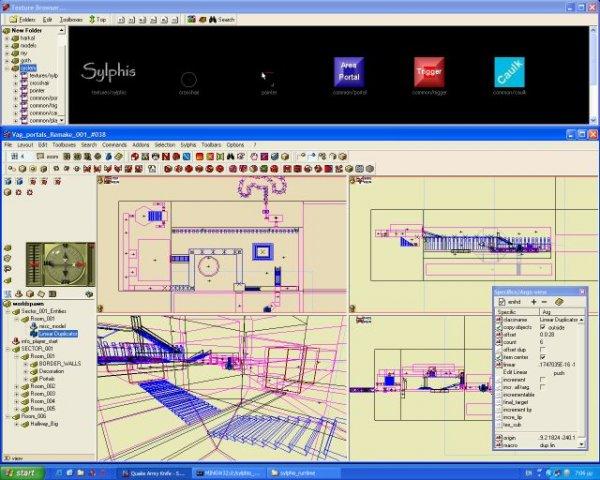Expand the Room_004 node
The image size is (600, 480).
[16, 402]
